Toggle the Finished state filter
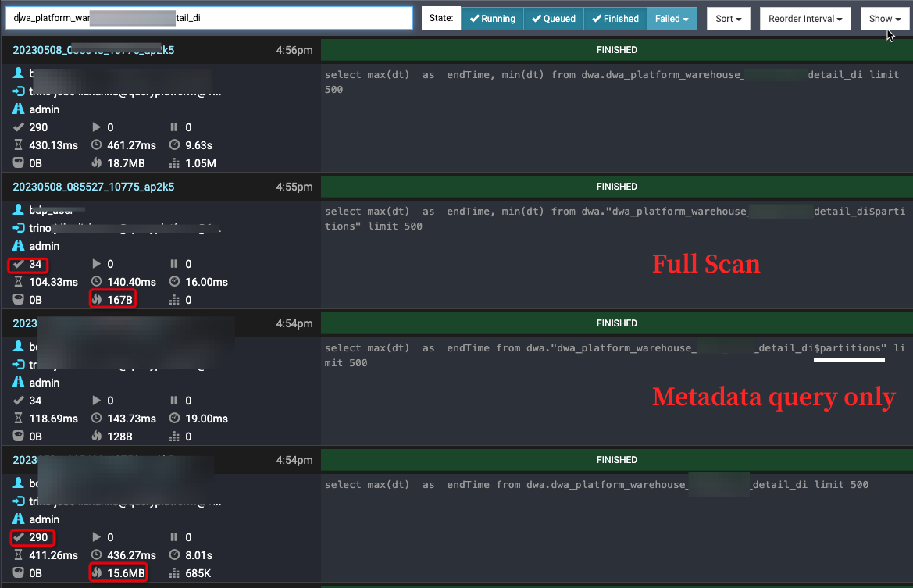 pos(615,19)
